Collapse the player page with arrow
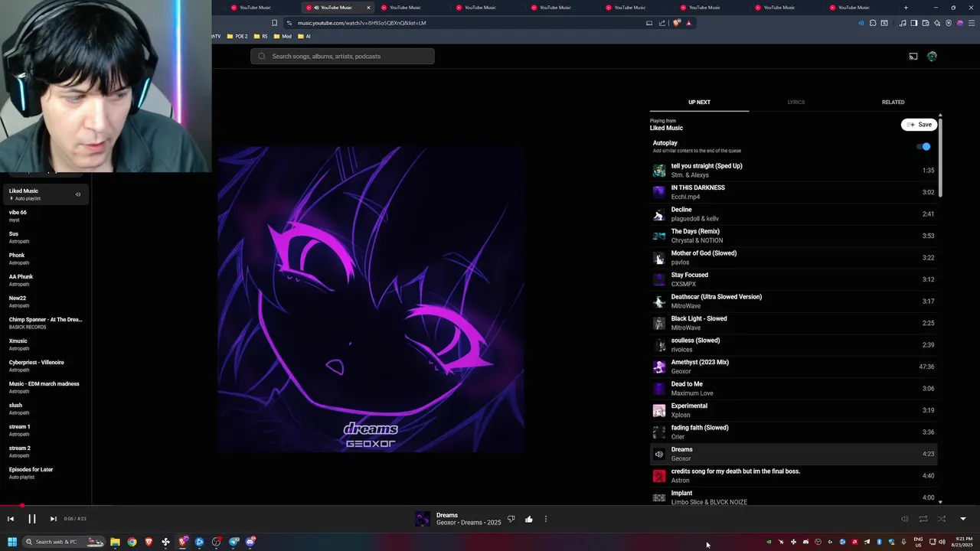This screenshot has width=980, height=551. (x=963, y=519)
